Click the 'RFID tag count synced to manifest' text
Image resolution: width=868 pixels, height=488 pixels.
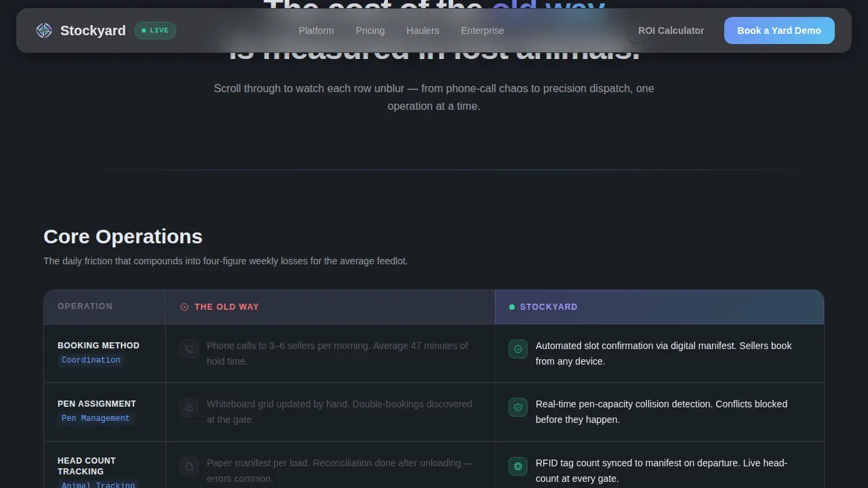click(661, 470)
